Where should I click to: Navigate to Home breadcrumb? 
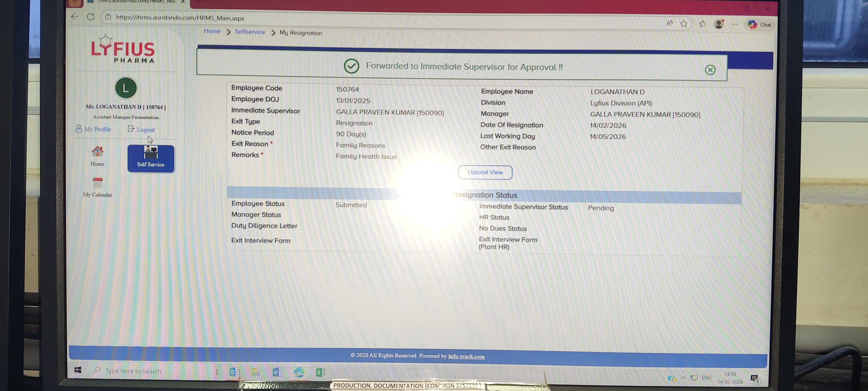point(212,31)
